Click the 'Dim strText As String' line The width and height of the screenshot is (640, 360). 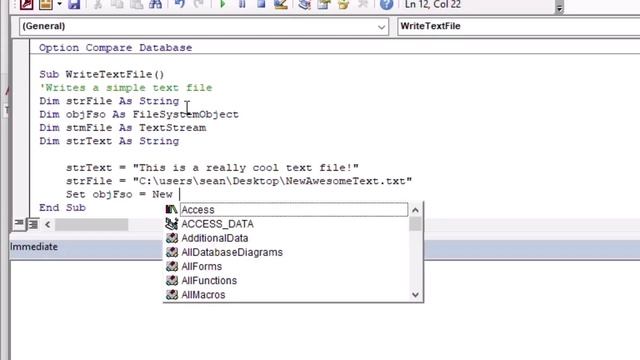[x=109, y=141]
